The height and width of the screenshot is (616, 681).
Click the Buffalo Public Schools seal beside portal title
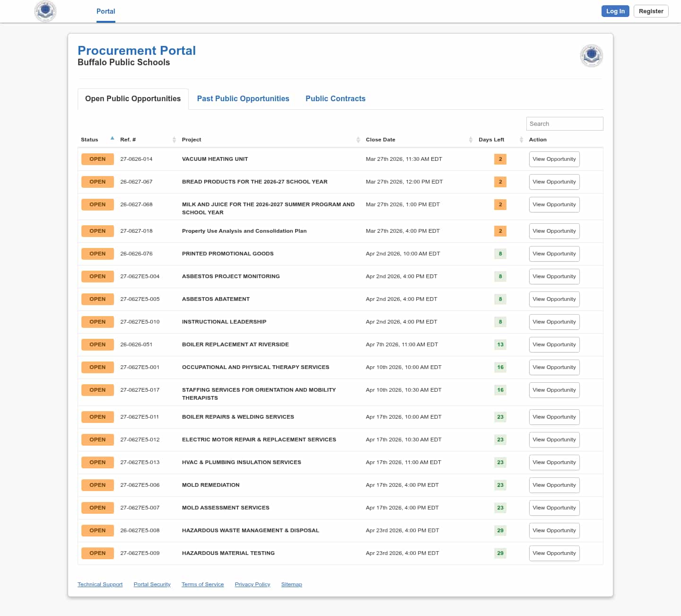pyautogui.click(x=591, y=56)
